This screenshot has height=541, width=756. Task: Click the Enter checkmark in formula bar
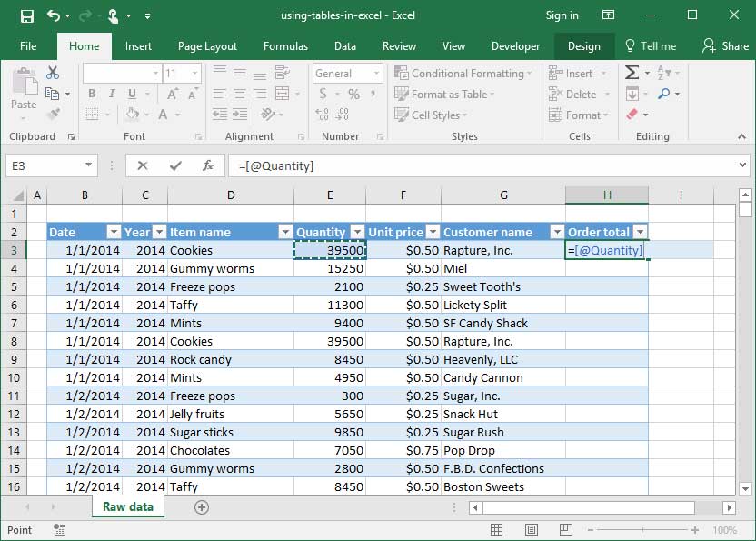click(x=175, y=166)
